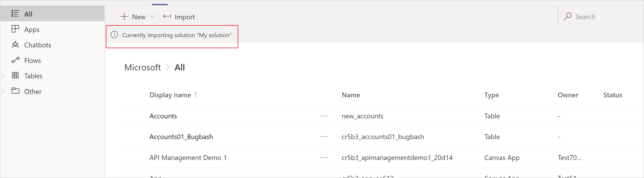Expand the Other tree node chevron
Screen dimensions: 644x178
coord(3,91)
